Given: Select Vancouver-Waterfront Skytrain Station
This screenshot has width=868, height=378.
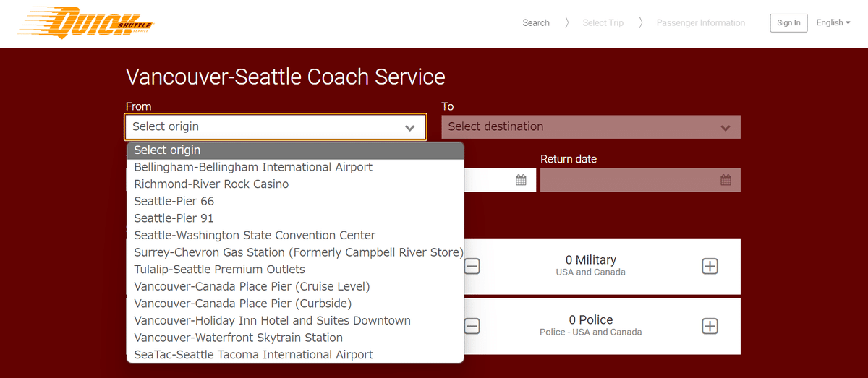Looking at the screenshot, I should point(239,338).
